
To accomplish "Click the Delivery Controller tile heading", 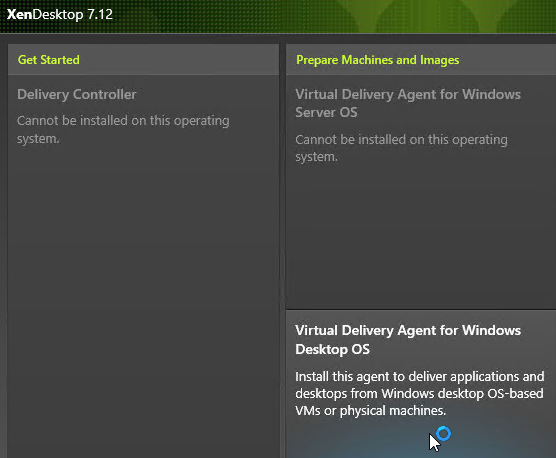I will click(77, 95).
